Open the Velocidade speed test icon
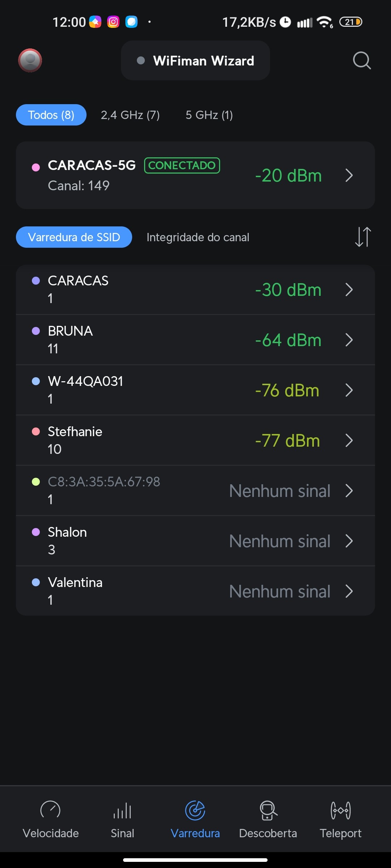This screenshot has width=391, height=868. pos(50,810)
